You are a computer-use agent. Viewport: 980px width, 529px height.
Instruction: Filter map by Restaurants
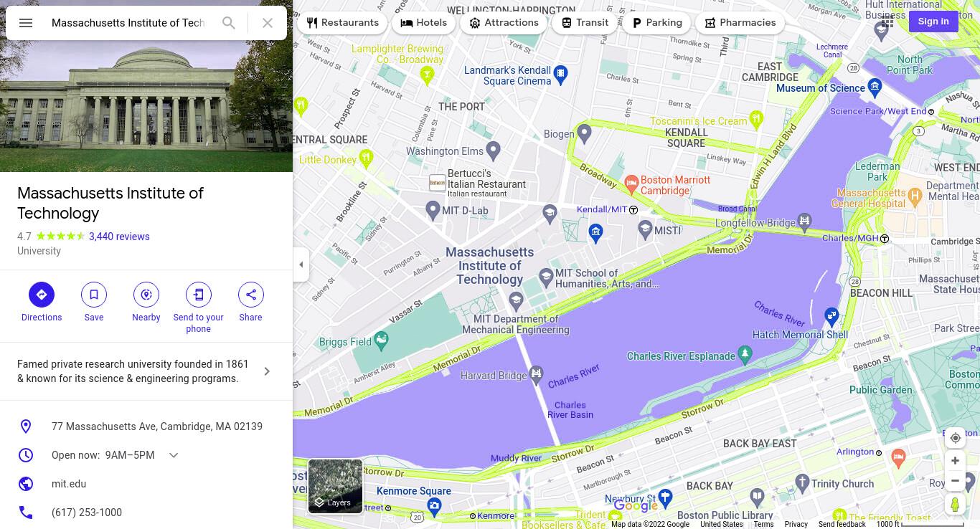pos(342,23)
